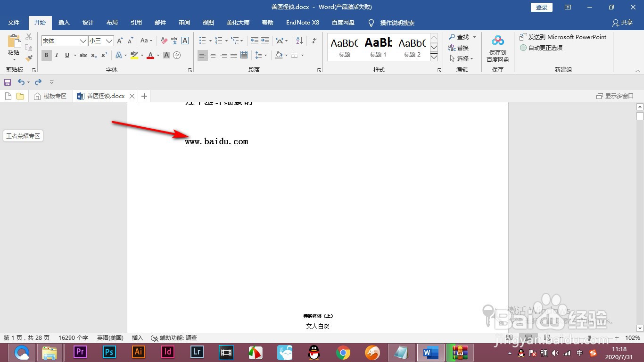Toggle Bold formatting
Screen dimensions: 644x362
pos(46,55)
